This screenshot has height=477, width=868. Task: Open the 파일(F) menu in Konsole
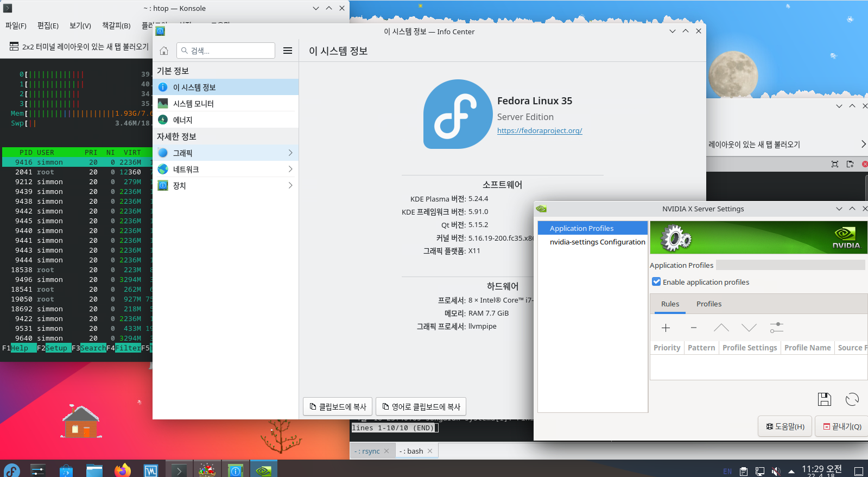click(16, 26)
